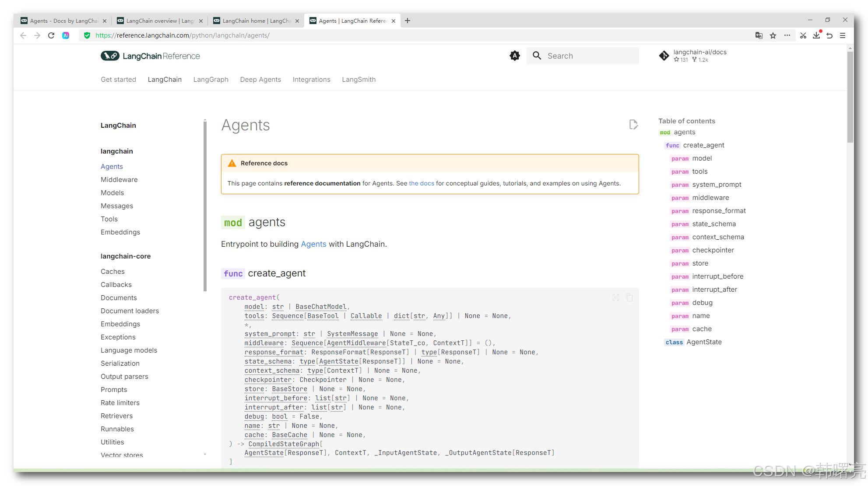Image resolution: width=868 pixels, height=486 pixels.
Task: Open 'the docs' link in Reference docs notice
Action: (421, 183)
